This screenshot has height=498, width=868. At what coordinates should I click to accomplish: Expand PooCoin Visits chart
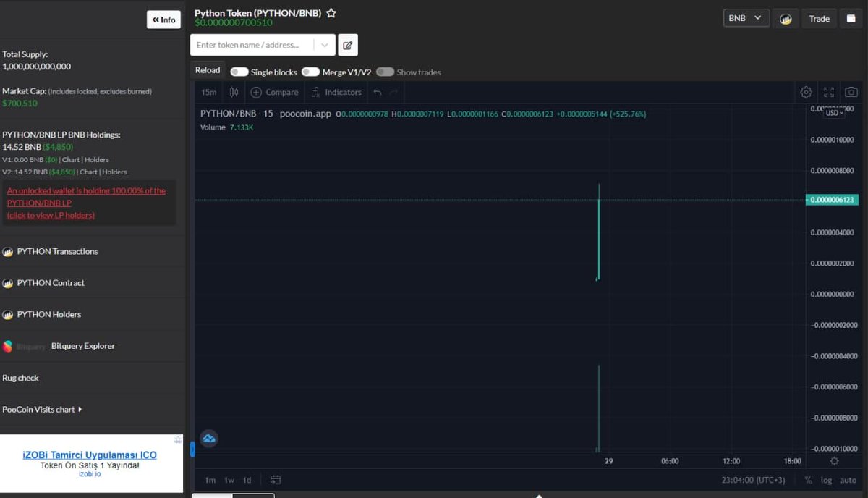point(42,410)
